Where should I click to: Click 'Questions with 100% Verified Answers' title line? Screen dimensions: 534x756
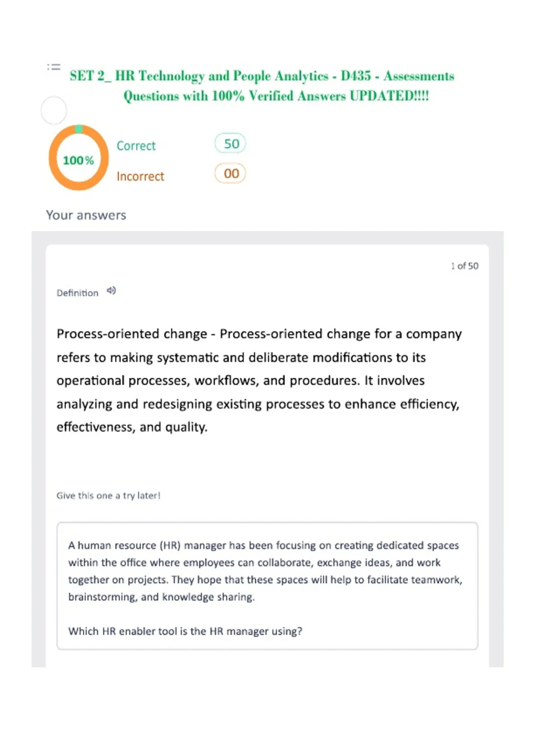[276, 96]
